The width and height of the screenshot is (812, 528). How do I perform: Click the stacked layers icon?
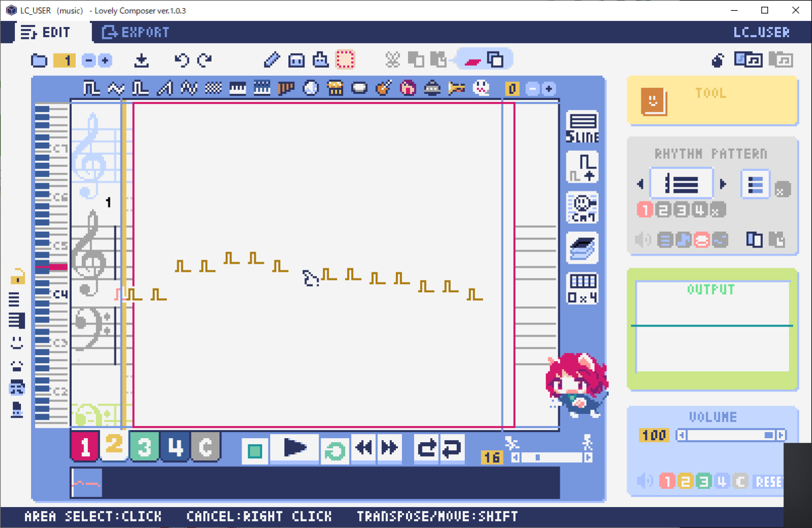582,248
